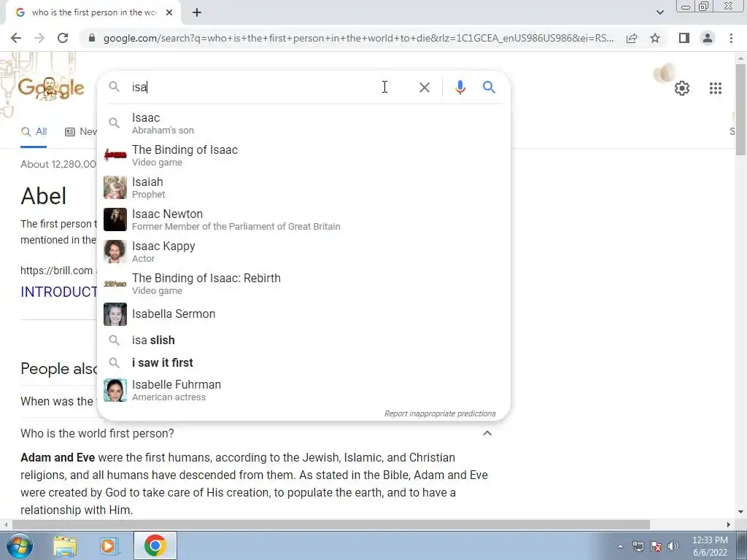
Task: Click the brill.com source URL
Action: [56, 271]
